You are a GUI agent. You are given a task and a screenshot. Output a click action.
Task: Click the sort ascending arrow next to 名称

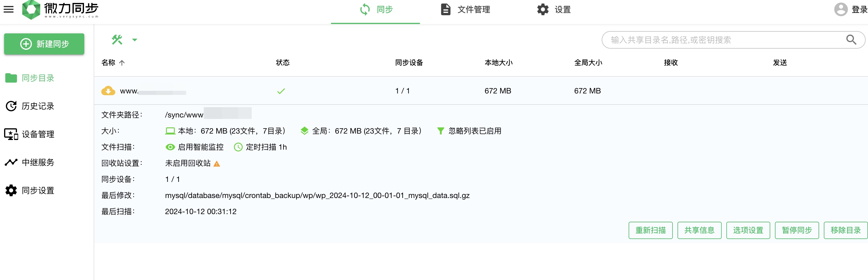(122, 63)
